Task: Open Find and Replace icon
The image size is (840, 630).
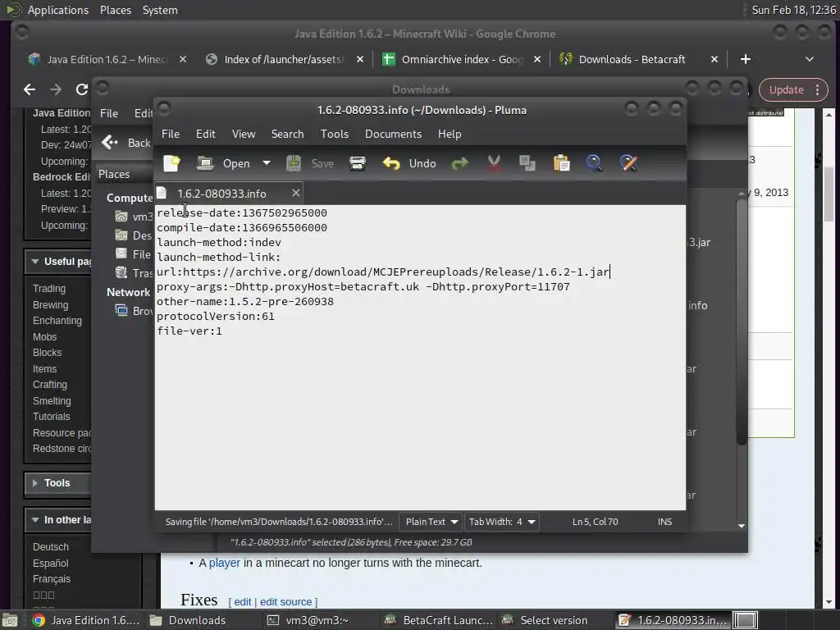Action: [628, 163]
